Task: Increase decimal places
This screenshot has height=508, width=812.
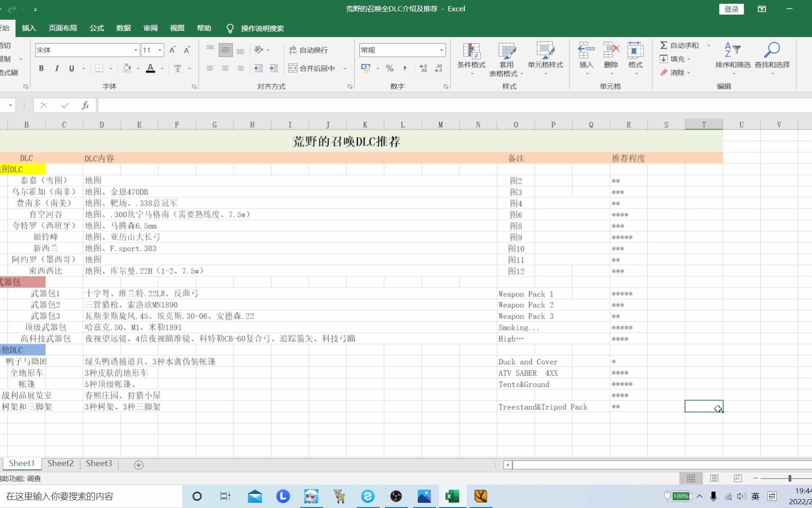Action: [423, 68]
